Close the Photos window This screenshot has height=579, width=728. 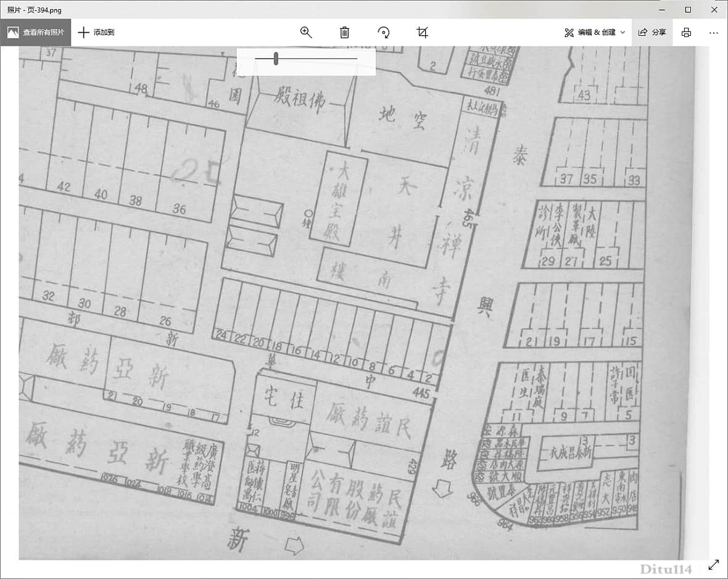point(714,9)
